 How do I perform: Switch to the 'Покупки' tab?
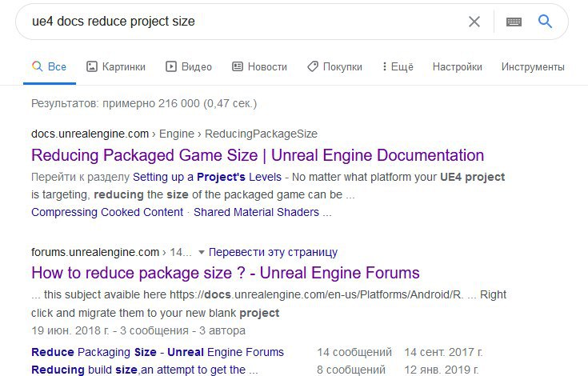pyautogui.click(x=334, y=66)
